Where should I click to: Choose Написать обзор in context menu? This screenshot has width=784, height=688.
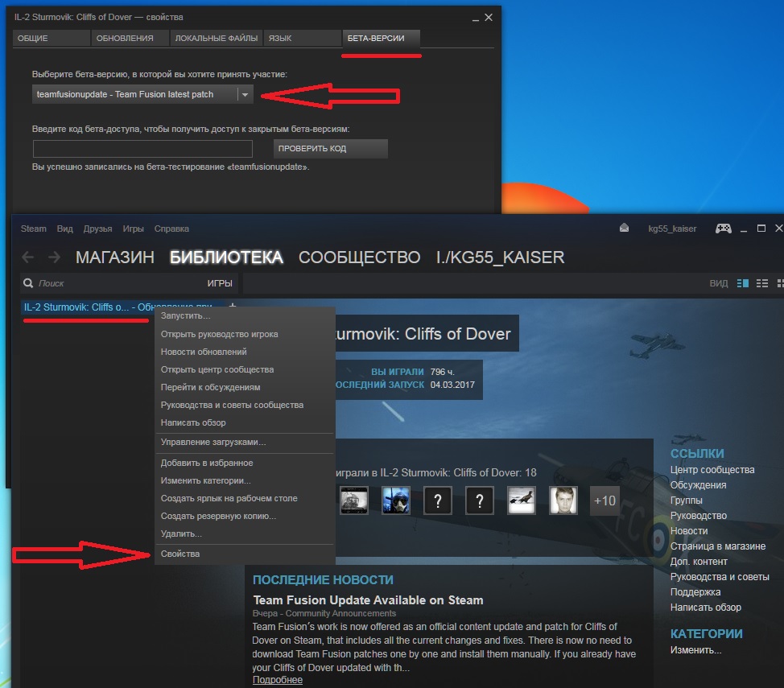245,422
